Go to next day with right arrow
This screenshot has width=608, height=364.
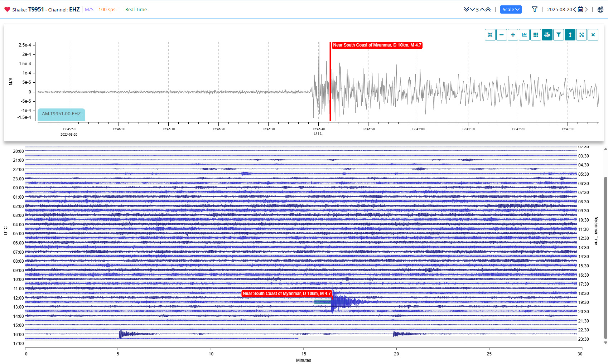click(x=586, y=9)
